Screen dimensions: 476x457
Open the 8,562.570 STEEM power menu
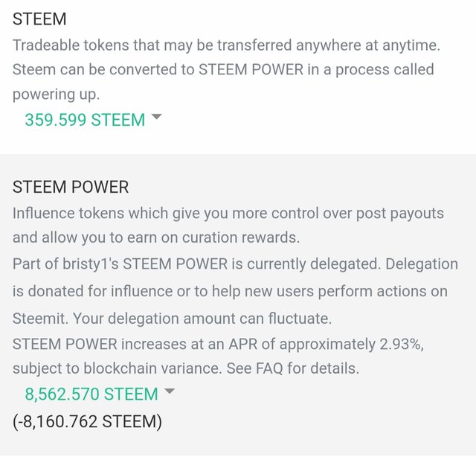(x=91, y=394)
